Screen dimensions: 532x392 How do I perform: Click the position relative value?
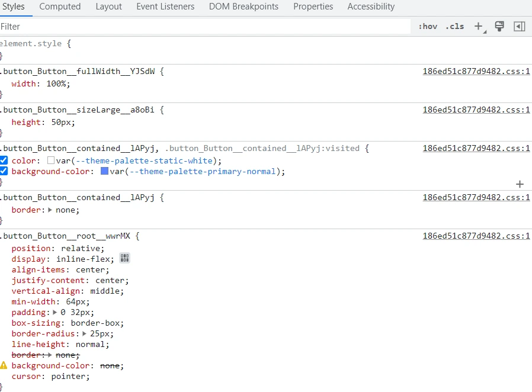click(x=81, y=248)
